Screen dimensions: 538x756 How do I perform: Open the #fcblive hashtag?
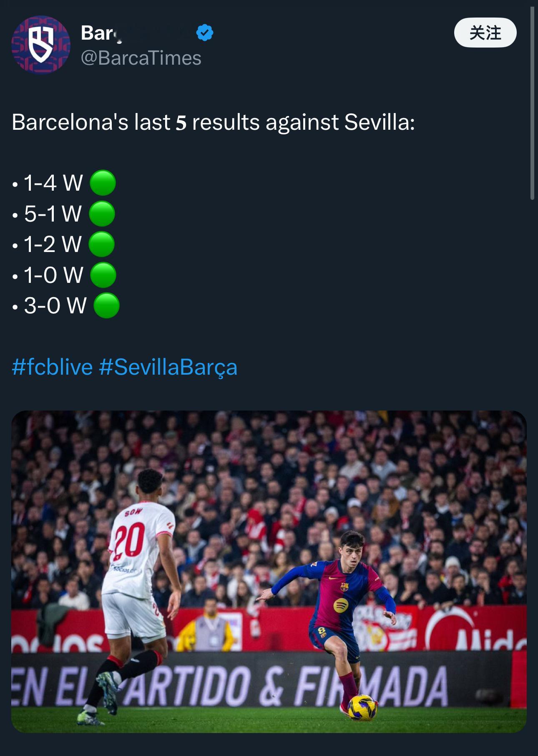[x=52, y=367]
